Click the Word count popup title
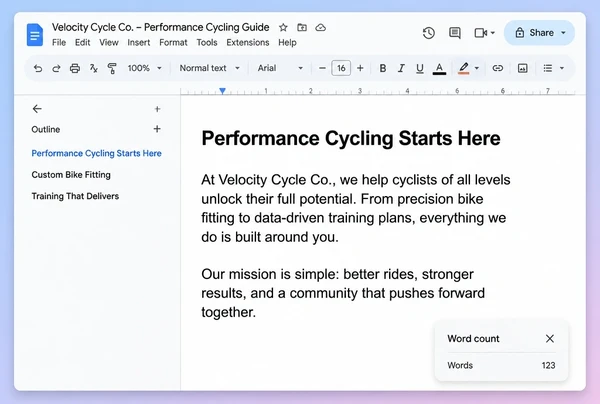600x404 pixels. click(x=473, y=339)
